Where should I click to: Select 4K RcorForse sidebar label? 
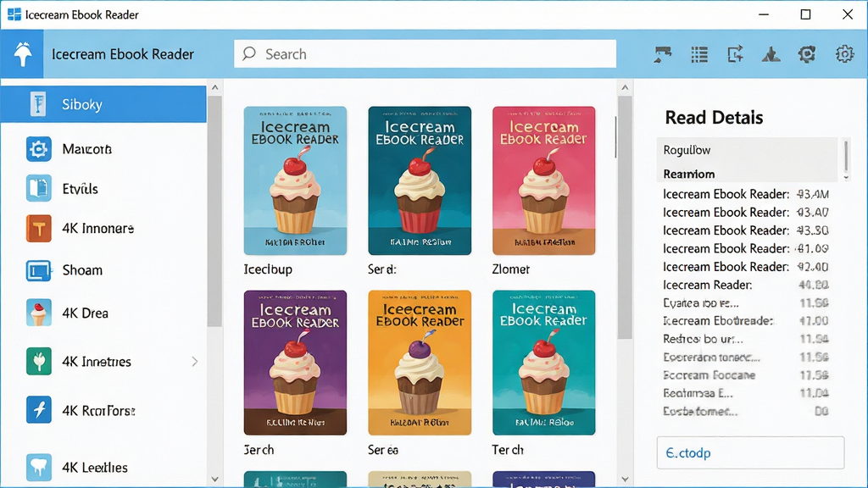point(98,411)
